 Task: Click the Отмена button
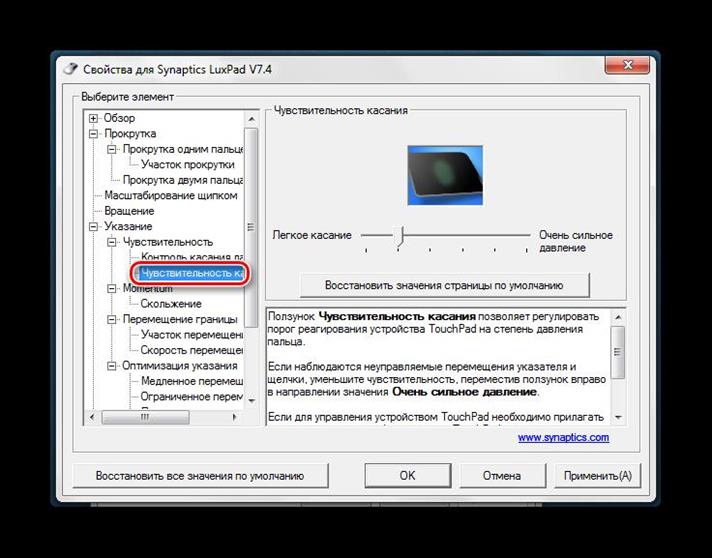point(501,476)
